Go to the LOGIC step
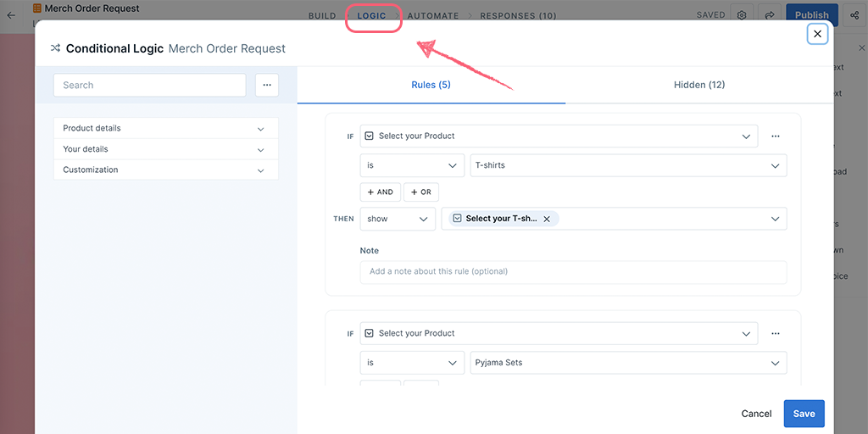Viewport: 868px width, 434px height. click(x=372, y=16)
